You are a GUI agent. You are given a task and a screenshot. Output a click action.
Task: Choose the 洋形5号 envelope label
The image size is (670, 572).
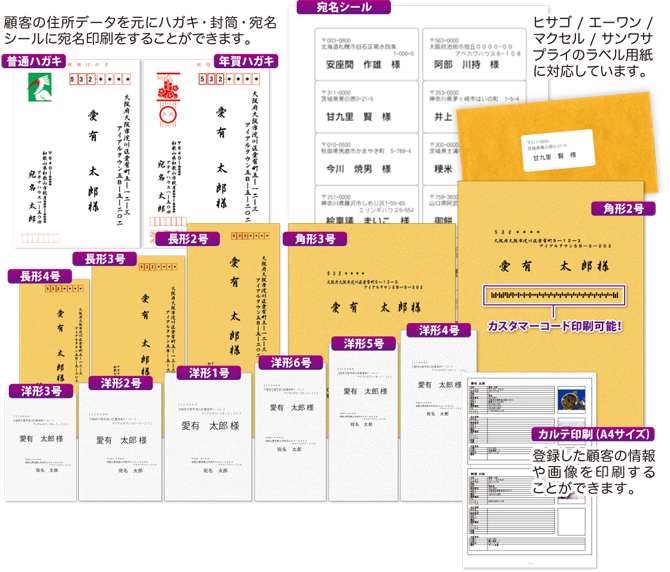pos(363,343)
